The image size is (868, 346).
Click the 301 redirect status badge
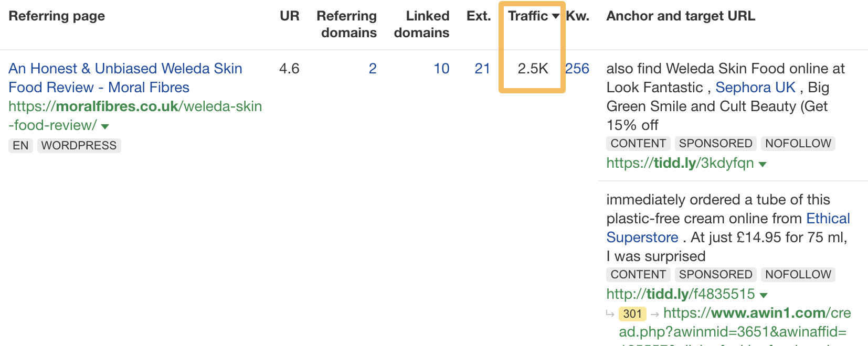[632, 313]
